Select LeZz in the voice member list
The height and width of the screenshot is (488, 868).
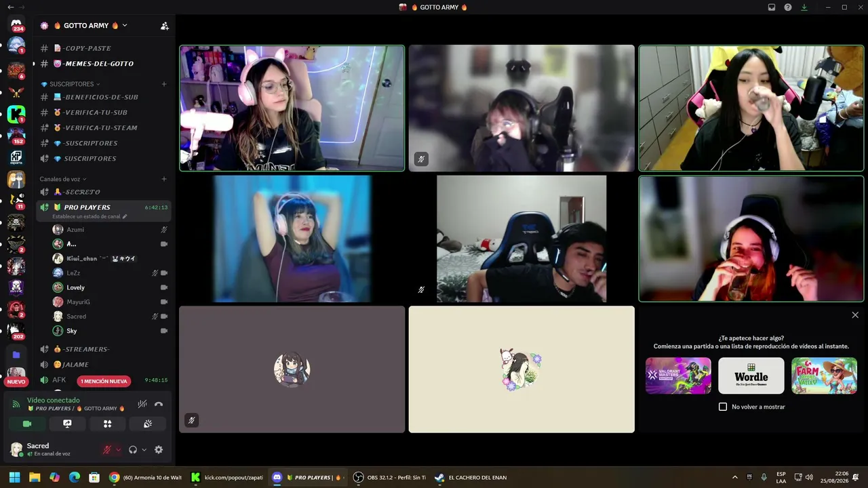pos(110,273)
